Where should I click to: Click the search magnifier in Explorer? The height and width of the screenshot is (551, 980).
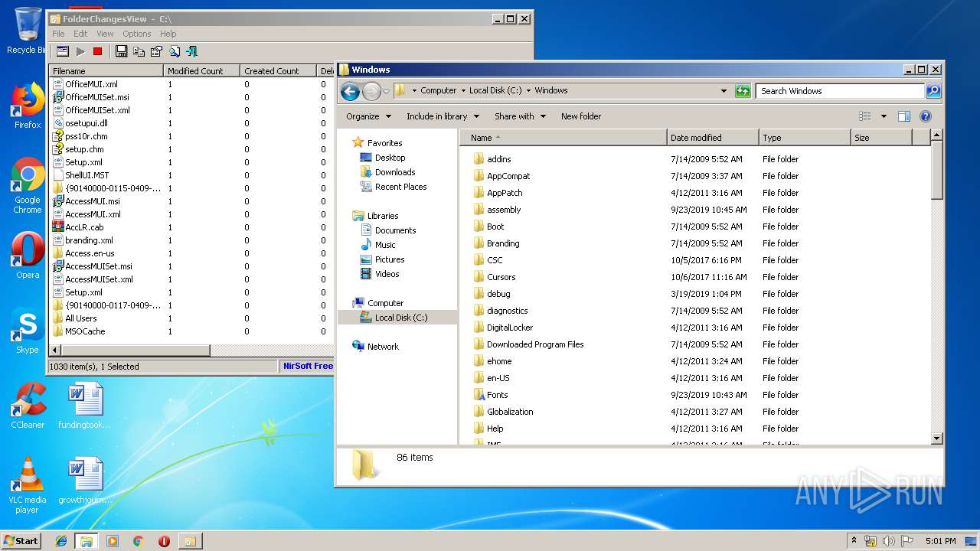933,90
